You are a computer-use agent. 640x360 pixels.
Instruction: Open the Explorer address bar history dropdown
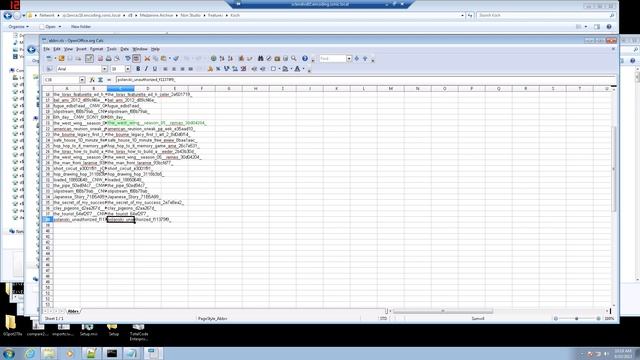(x=462, y=16)
